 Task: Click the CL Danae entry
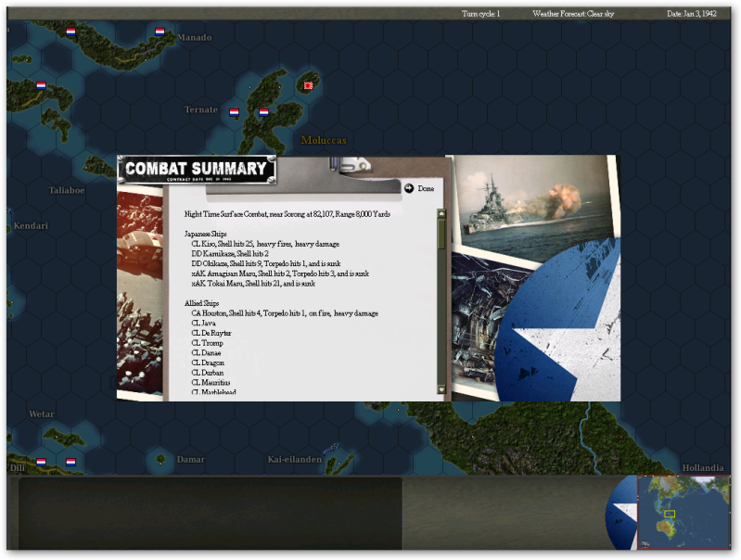(x=206, y=353)
